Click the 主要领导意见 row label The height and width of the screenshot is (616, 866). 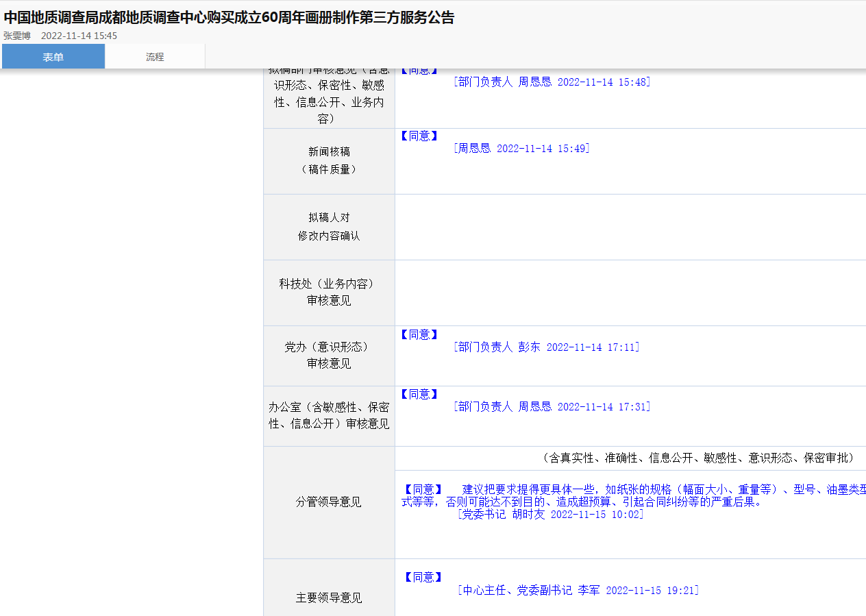click(x=329, y=597)
